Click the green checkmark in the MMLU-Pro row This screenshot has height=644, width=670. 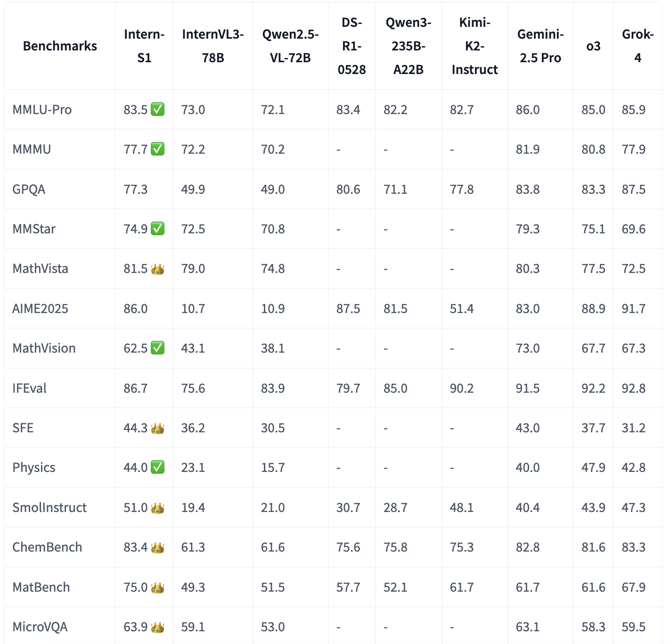pyautogui.click(x=157, y=110)
